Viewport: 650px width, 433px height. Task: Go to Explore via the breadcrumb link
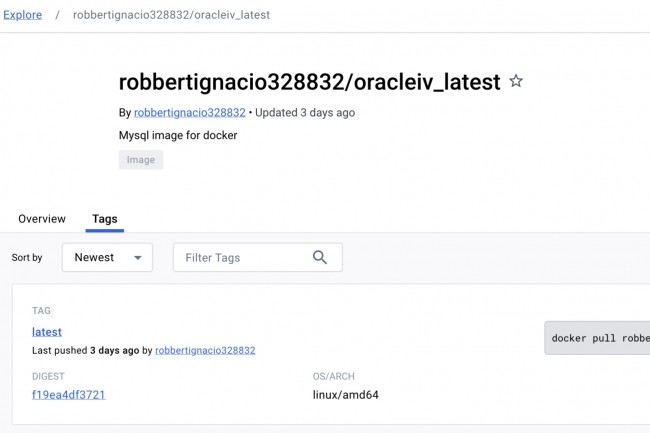tap(23, 15)
